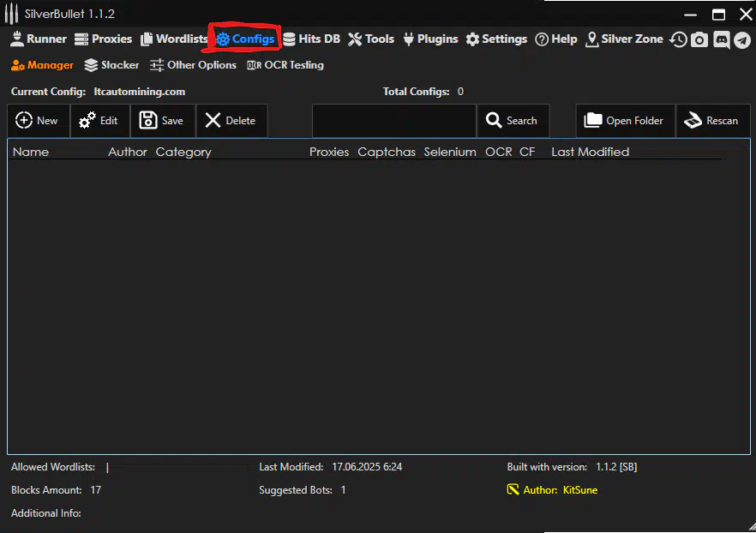Open the Telegram icon link

(742, 40)
